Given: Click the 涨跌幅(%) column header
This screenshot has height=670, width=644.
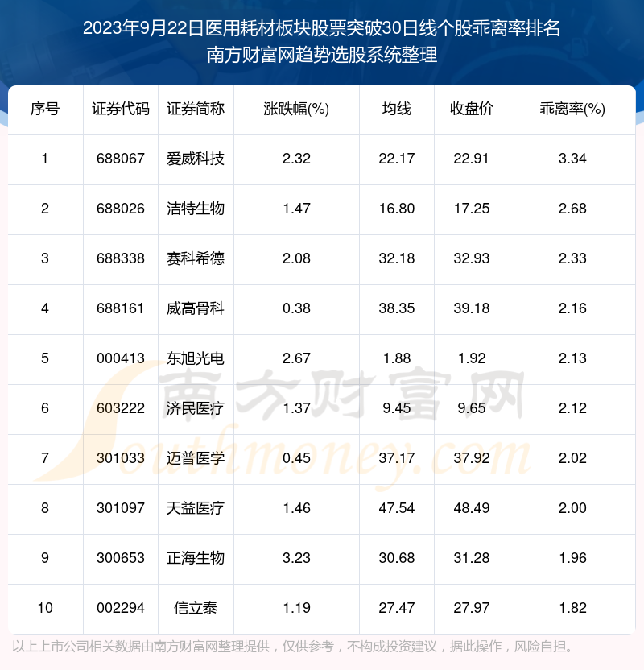Looking at the screenshot, I should 296,109.
